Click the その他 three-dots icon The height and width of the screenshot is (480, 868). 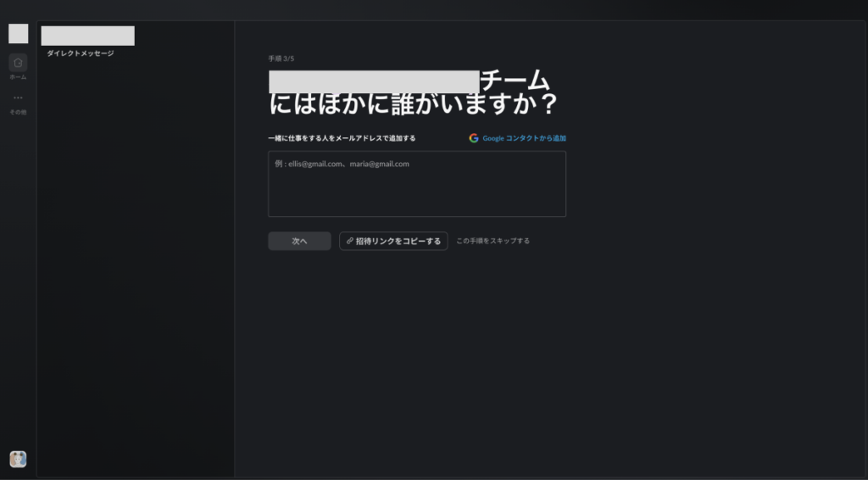(x=18, y=98)
